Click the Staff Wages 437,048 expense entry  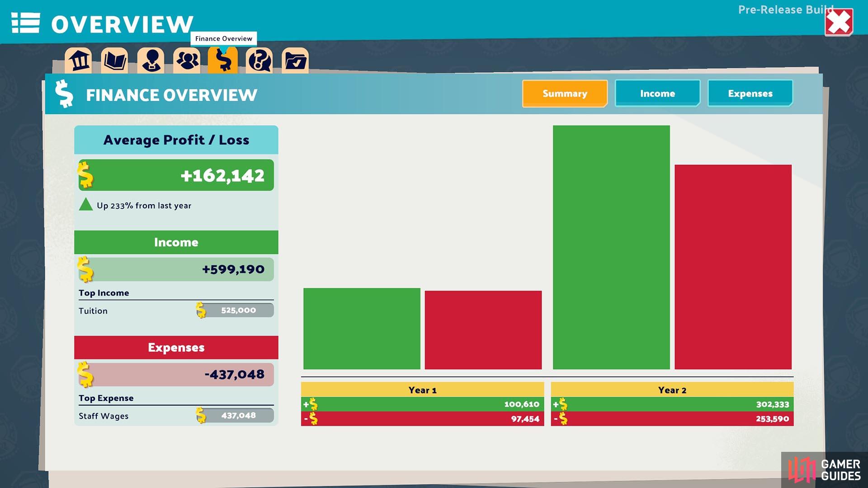pos(176,416)
